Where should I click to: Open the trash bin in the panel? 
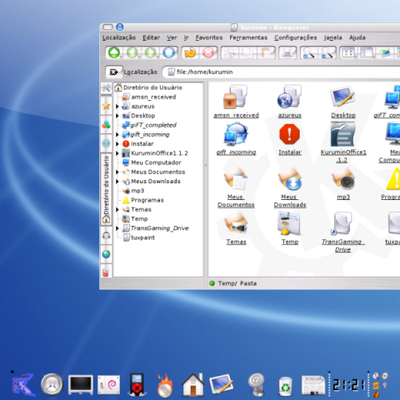coord(285,386)
